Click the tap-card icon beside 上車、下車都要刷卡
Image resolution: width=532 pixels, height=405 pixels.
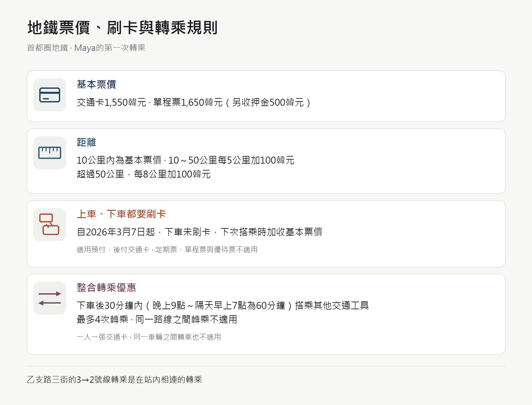50,224
